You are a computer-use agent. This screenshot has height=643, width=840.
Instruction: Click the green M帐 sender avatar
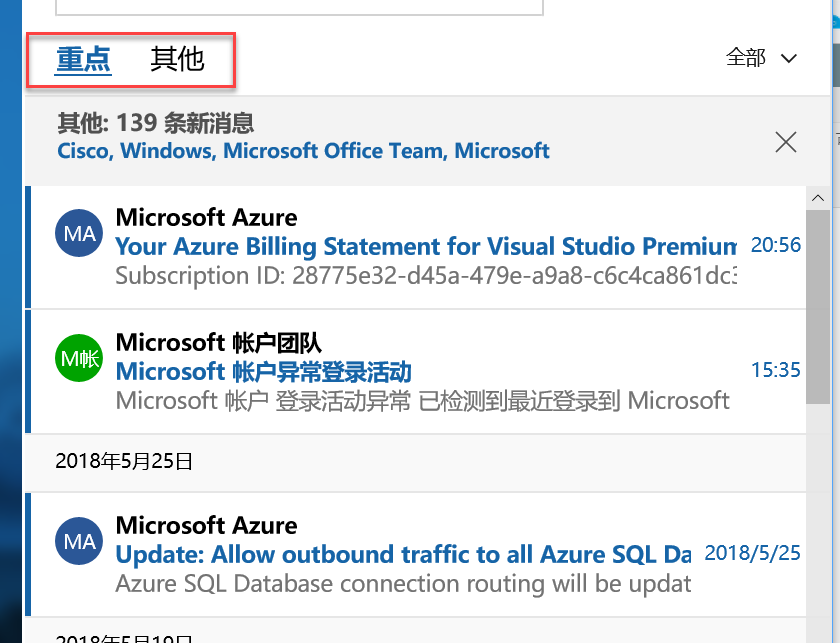(79, 358)
